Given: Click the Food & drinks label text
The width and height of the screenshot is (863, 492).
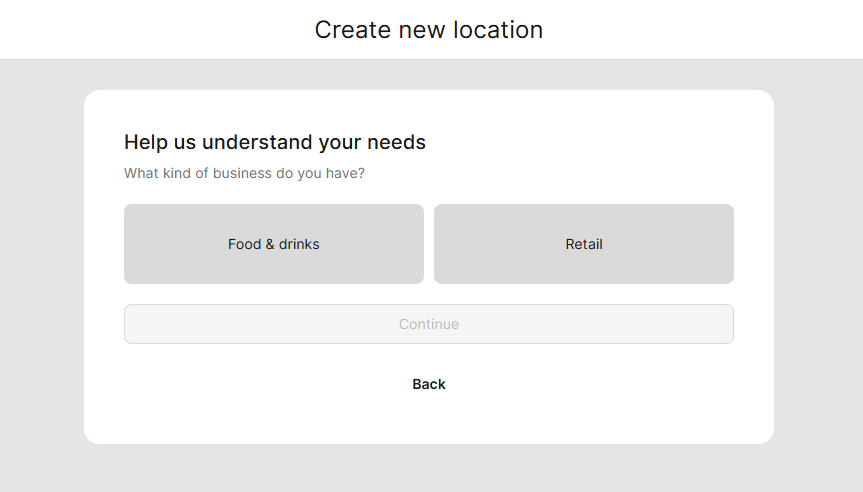Looking at the screenshot, I should click(x=274, y=244).
